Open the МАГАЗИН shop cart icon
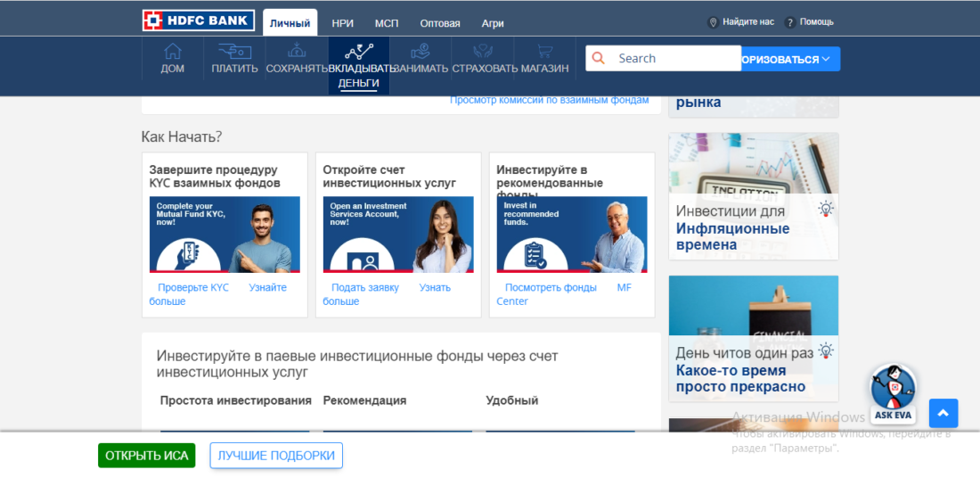The width and height of the screenshot is (980, 478). point(544,52)
